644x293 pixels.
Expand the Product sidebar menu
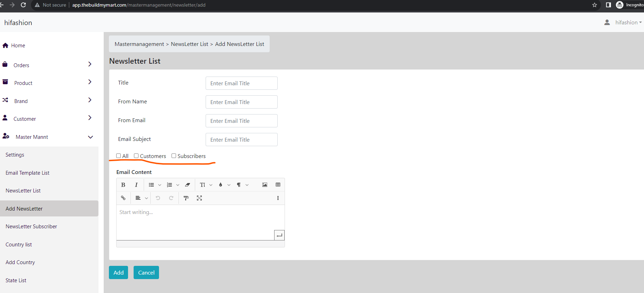(x=90, y=82)
